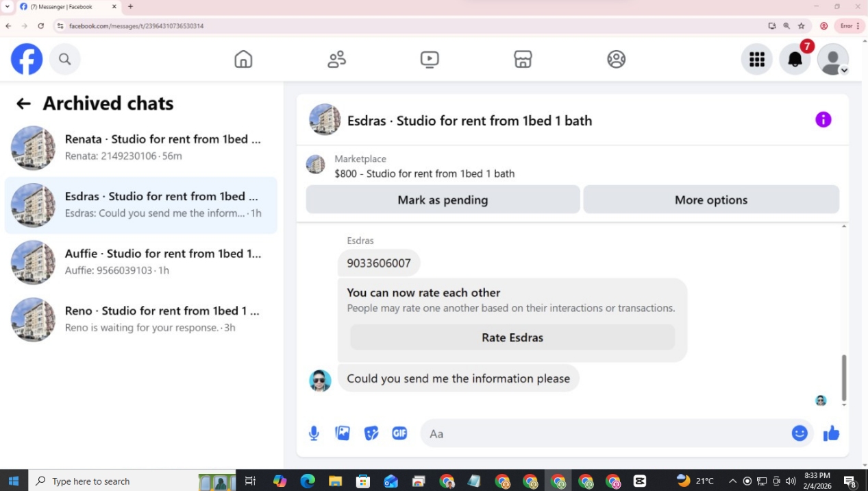Reload the page
This screenshot has width=868, height=491.
40,26
